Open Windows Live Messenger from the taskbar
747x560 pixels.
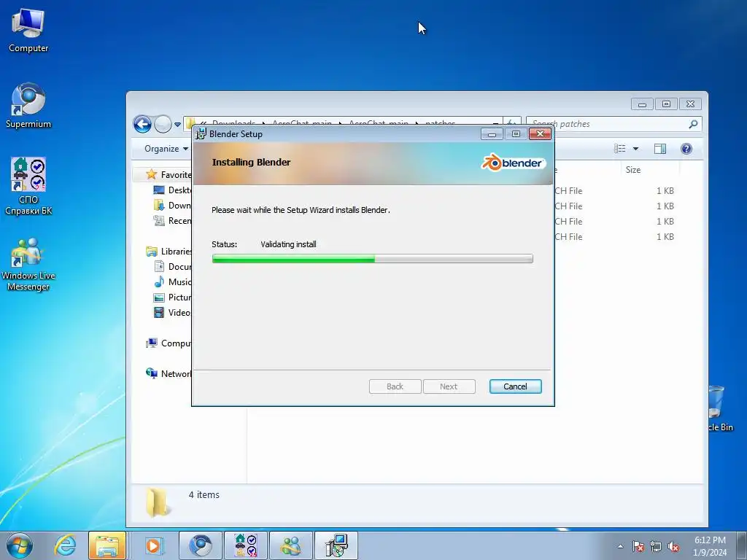coord(291,545)
